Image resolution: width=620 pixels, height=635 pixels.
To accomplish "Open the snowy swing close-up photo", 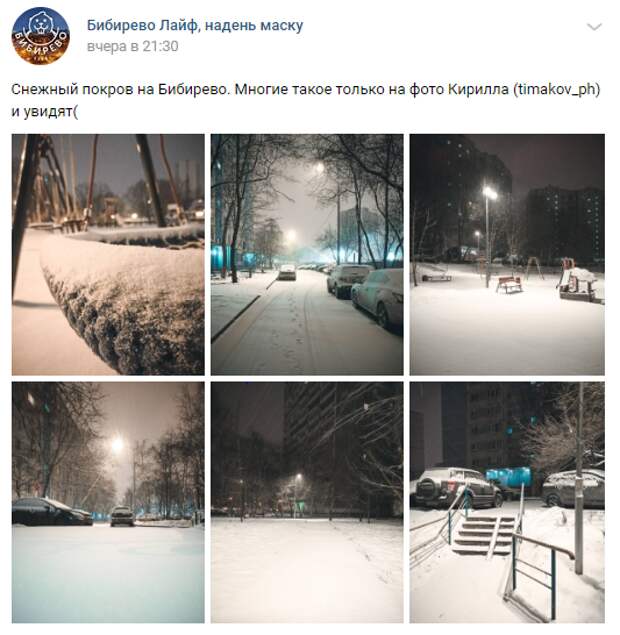I will click(108, 254).
